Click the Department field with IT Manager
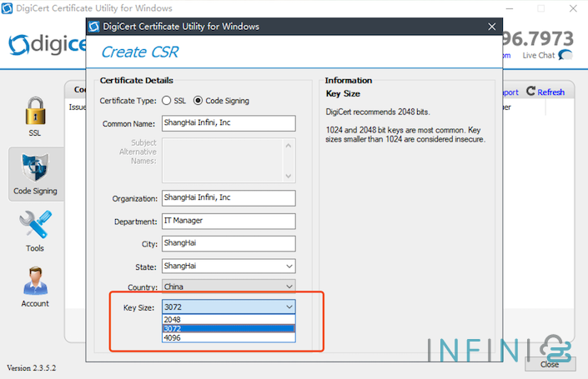This screenshot has width=588, height=379. [x=229, y=221]
